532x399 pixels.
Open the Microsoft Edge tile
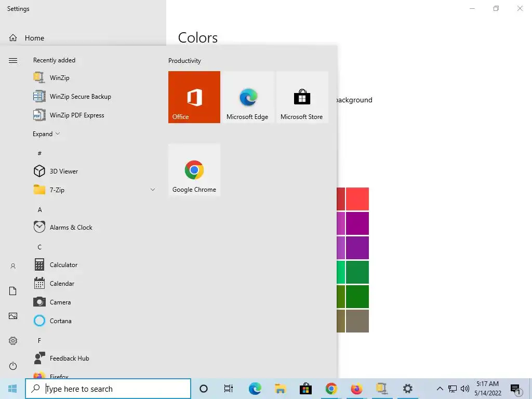[x=247, y=97]
